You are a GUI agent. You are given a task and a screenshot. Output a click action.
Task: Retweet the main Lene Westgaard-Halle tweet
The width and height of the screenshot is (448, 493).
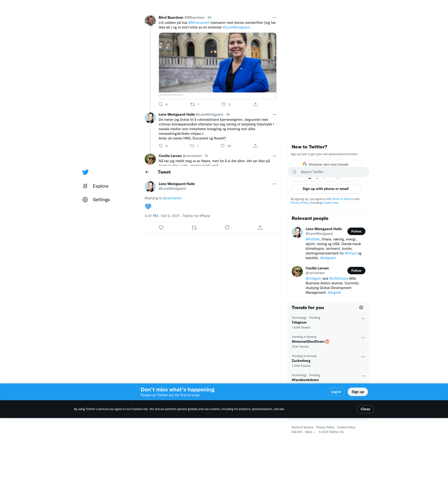tap(194, 227)
